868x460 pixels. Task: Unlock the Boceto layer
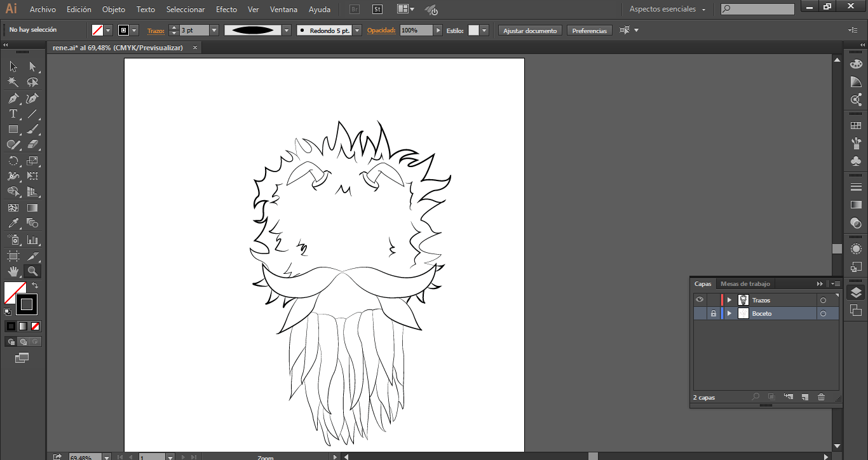pyautogui.click(x=713, y=314)
